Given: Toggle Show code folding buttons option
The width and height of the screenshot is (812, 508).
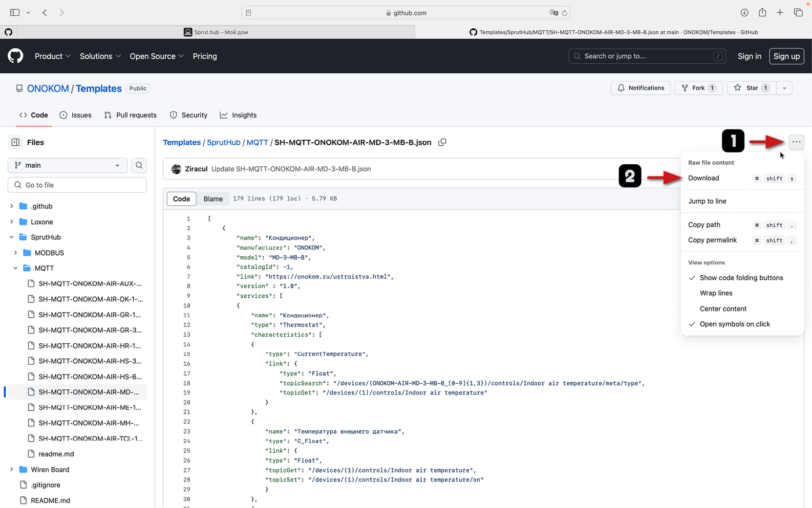Looking at the screenshot, I should pos(741,278).
